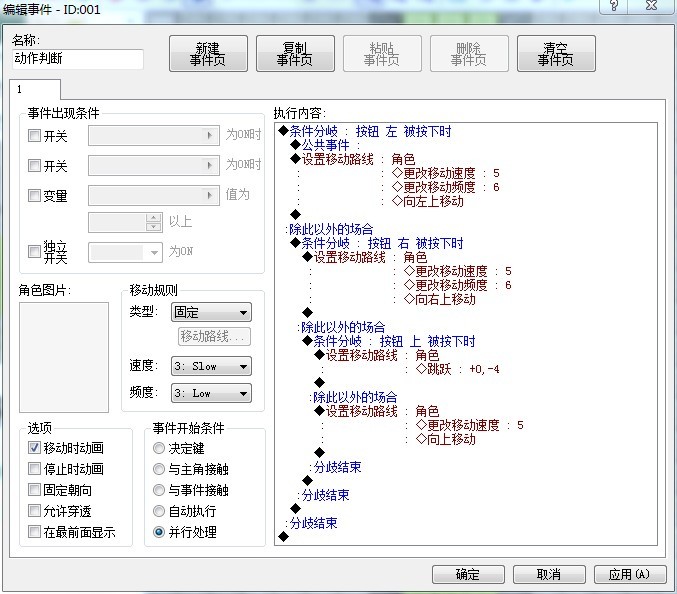Tick the 独立开关 condition checkbox
The image size is (677, 594).
tap(34, 251)
